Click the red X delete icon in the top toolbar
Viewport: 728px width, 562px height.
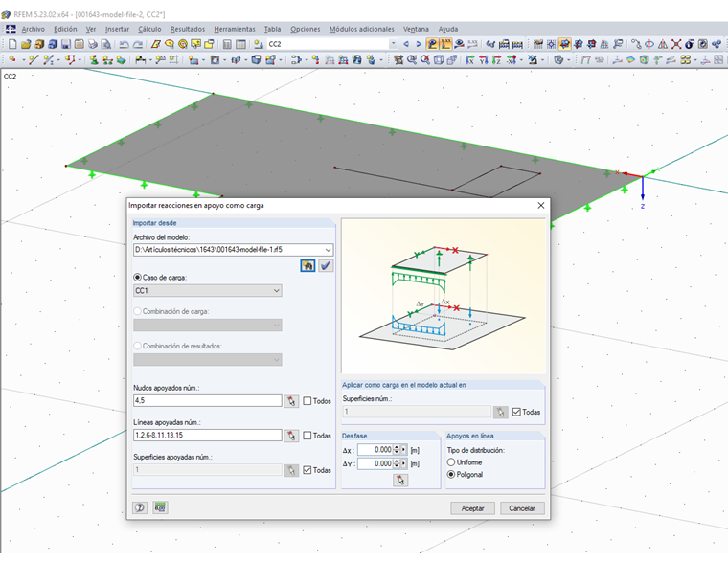(676, 44)
